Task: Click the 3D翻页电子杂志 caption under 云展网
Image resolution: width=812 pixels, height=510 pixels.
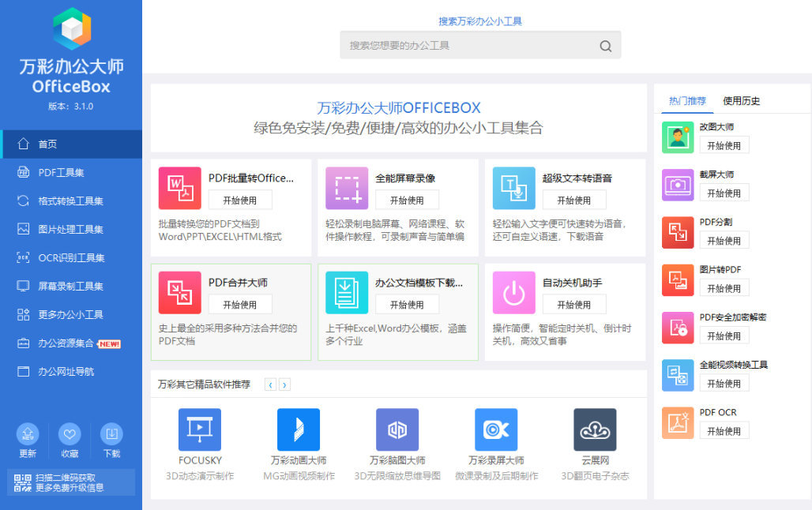Action: (595, 476)
